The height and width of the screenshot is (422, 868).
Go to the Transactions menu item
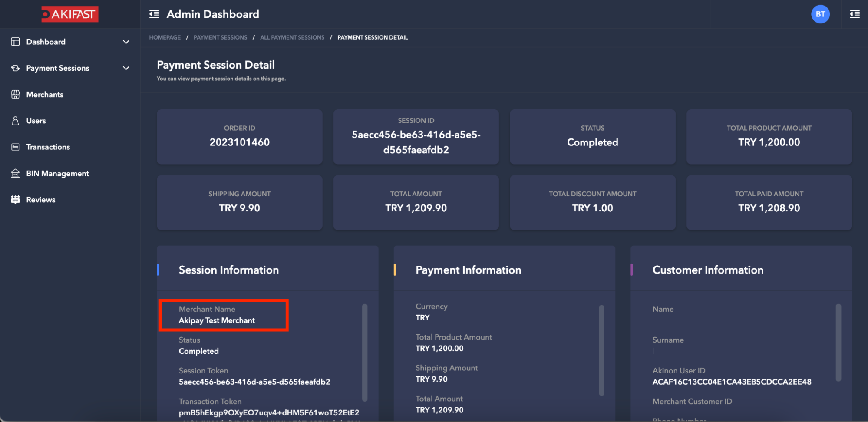point(48,147)
